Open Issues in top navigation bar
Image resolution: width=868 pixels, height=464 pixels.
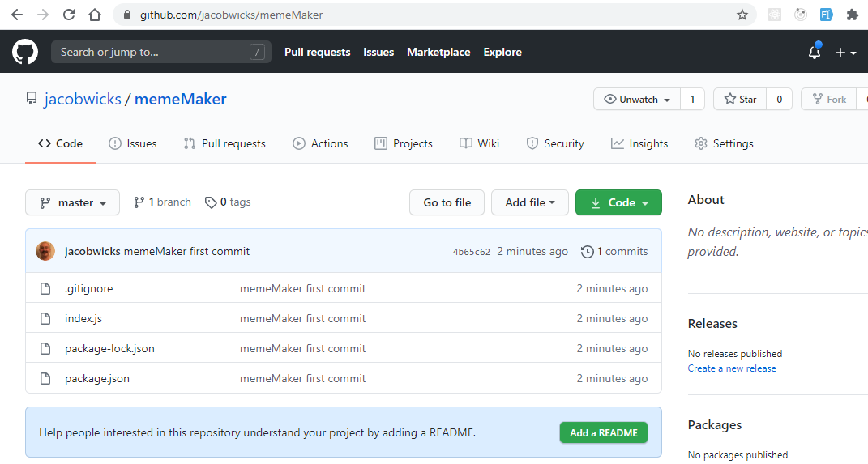(x=378, y=52)
